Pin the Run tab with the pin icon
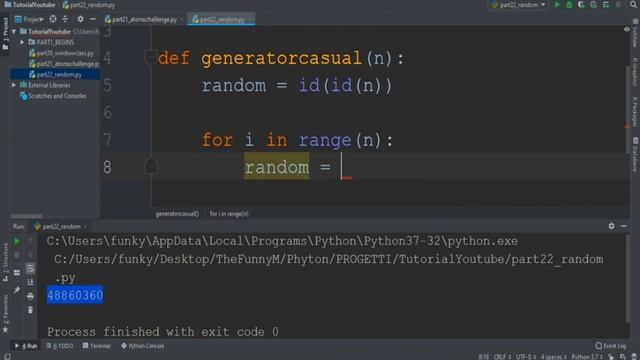 click(17, 290)
